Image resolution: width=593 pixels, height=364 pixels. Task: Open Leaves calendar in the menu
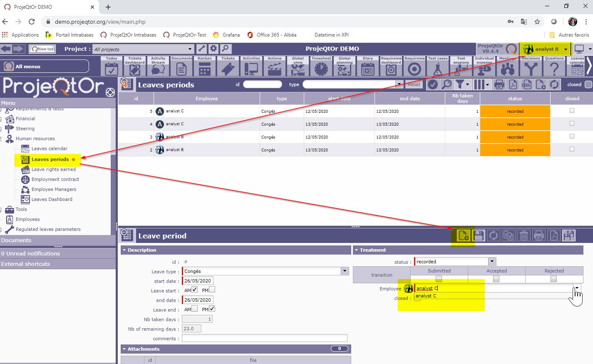49,149
